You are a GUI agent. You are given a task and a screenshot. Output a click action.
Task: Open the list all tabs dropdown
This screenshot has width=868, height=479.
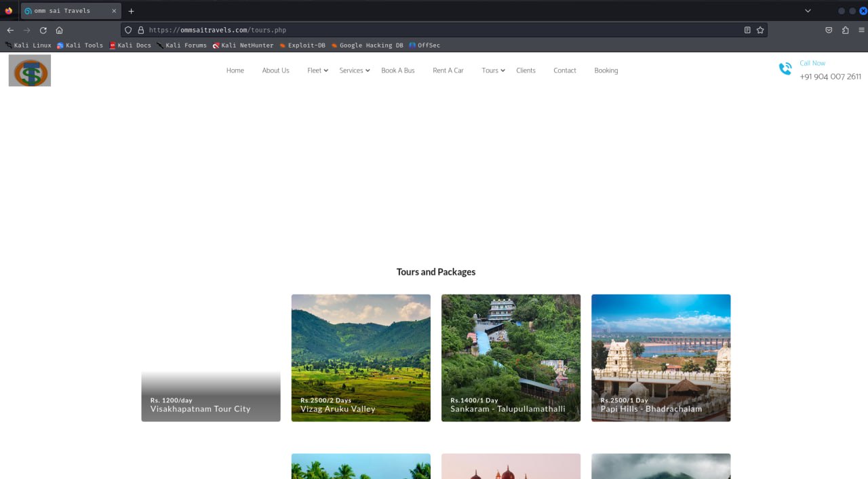(808, 11)
